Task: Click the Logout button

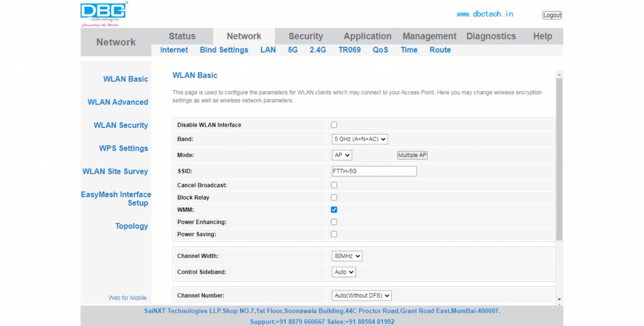Action: point(552,15)
